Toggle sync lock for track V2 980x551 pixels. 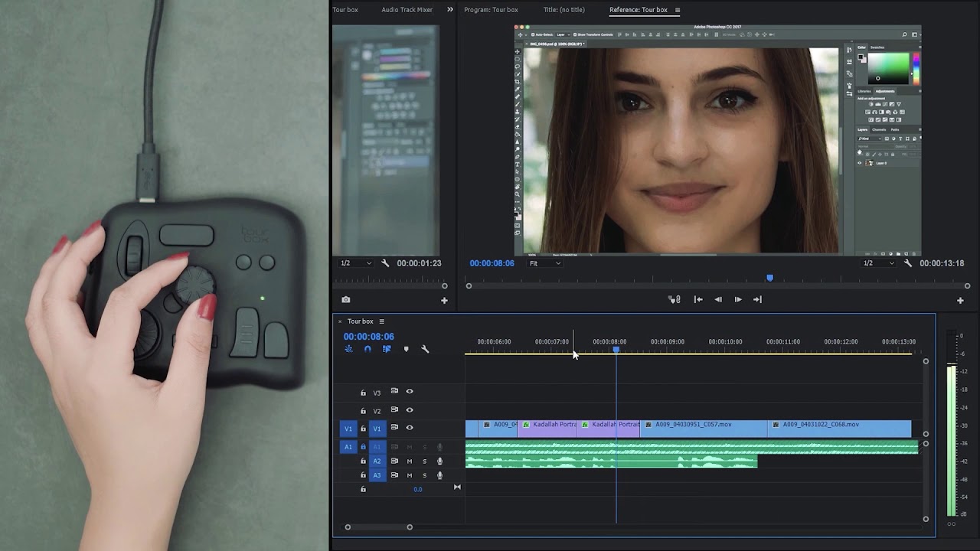(x=394, y=409)
